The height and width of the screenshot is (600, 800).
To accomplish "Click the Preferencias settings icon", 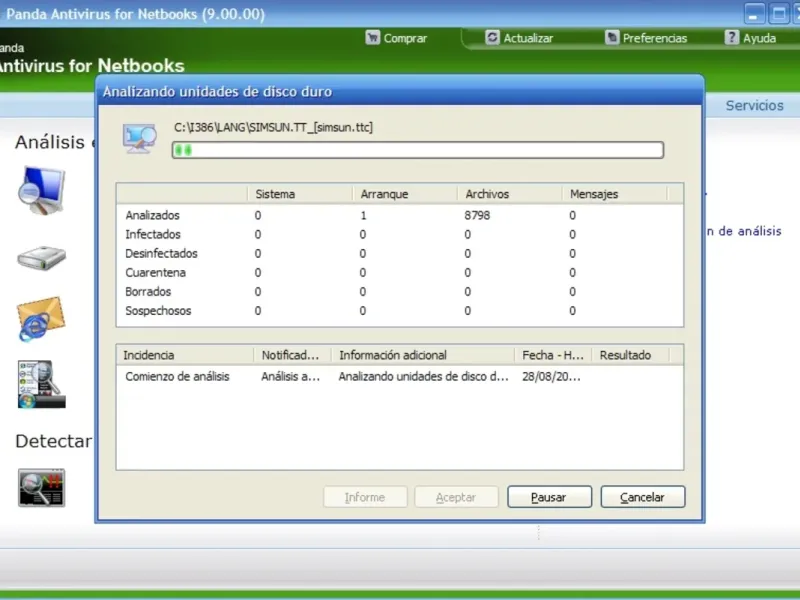I will tap(612, 38).
